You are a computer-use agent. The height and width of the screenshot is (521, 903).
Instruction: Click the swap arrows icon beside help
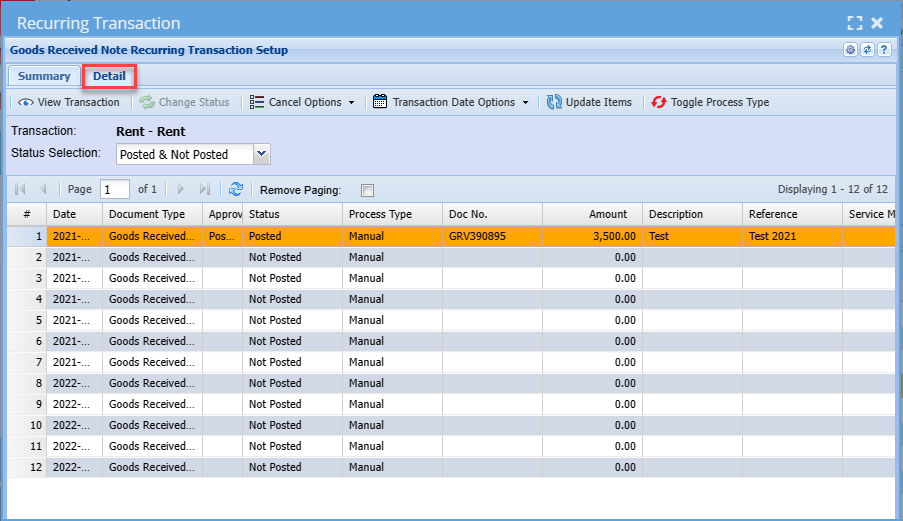point(867,50)
